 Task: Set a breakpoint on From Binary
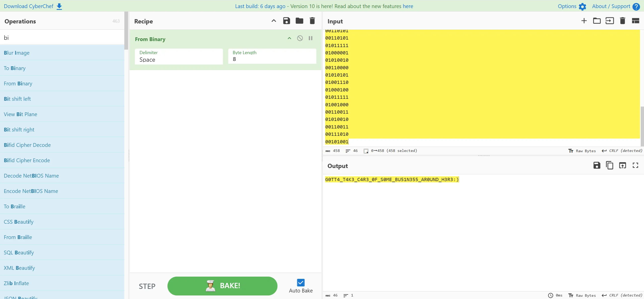click(x=311, y=38)
